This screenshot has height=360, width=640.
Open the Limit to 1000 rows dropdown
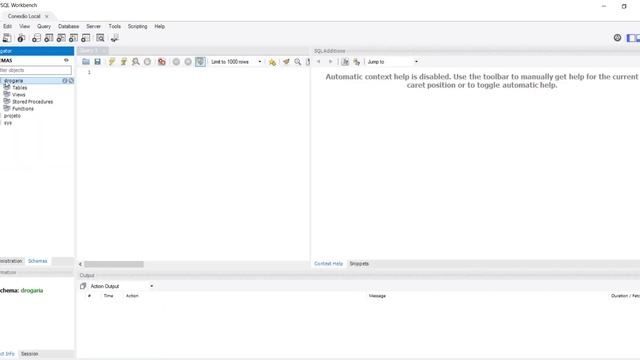[x=236, y=62]
